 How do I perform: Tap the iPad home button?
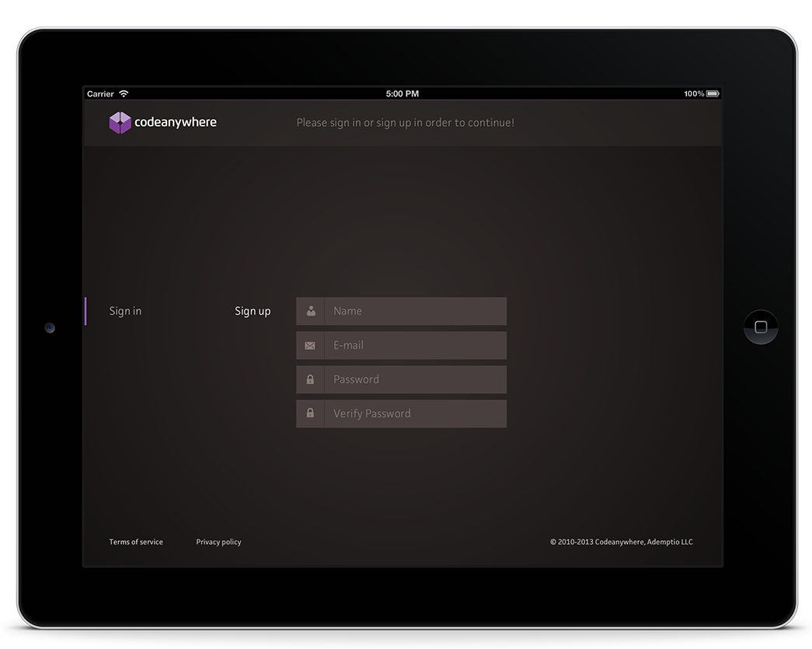761,326
